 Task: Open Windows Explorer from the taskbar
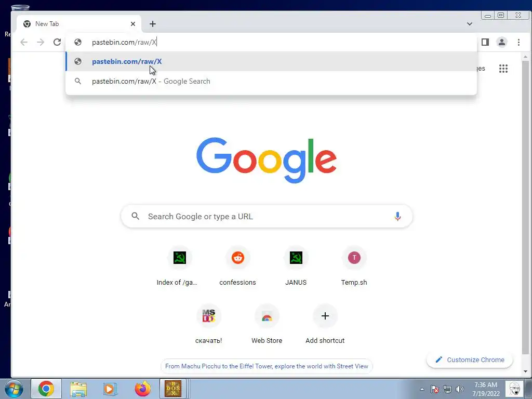coord(78,389)
